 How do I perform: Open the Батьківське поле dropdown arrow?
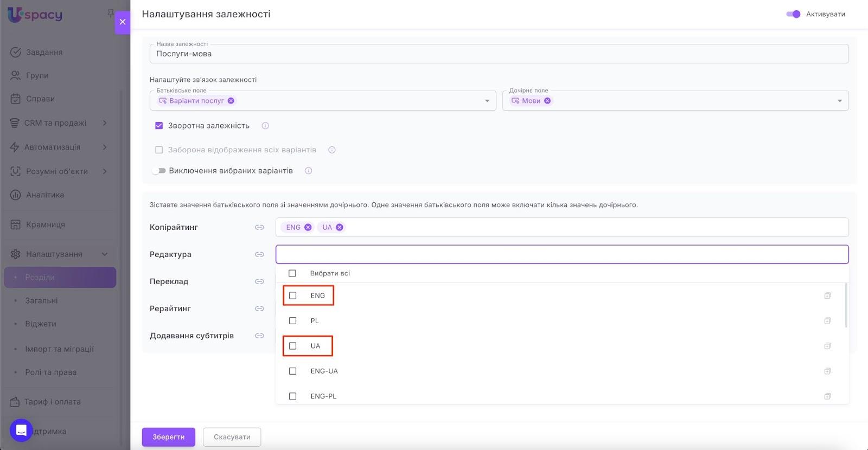coord(487,101)
